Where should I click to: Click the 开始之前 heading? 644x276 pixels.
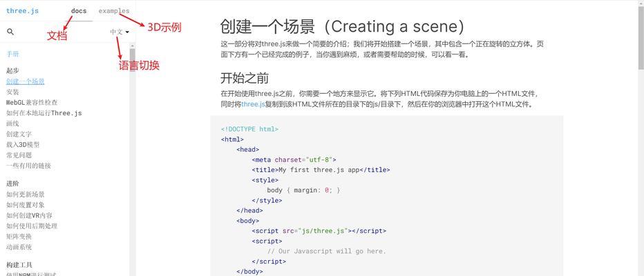coord(245,77)
